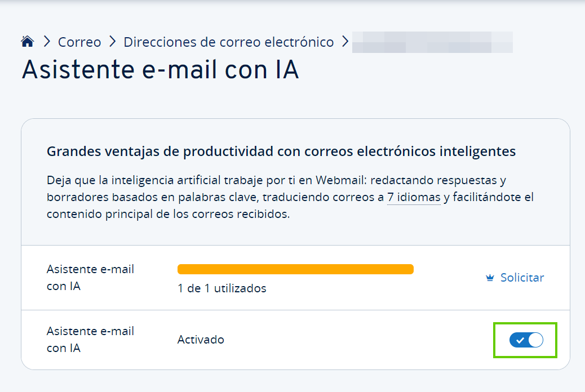This screenshot has height=392, width=585.
Task: Click the word "Webmail" in the description
Action: [x=340, y=181]
